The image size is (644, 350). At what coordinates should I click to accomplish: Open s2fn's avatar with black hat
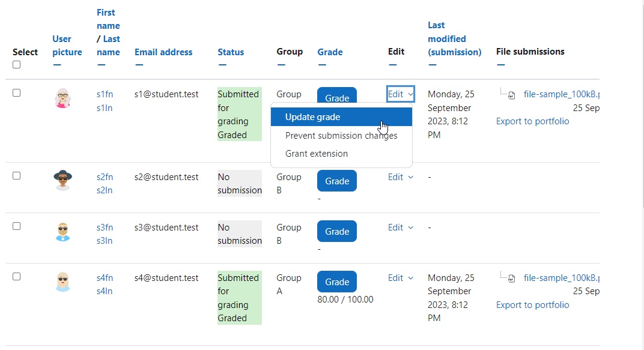[63, 180]
